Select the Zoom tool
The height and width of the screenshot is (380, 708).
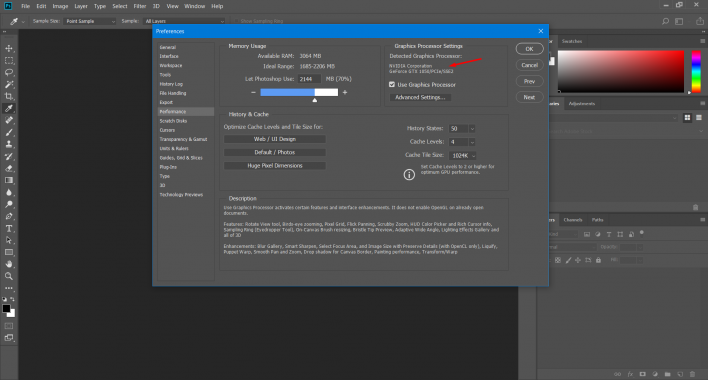(9, 276)
